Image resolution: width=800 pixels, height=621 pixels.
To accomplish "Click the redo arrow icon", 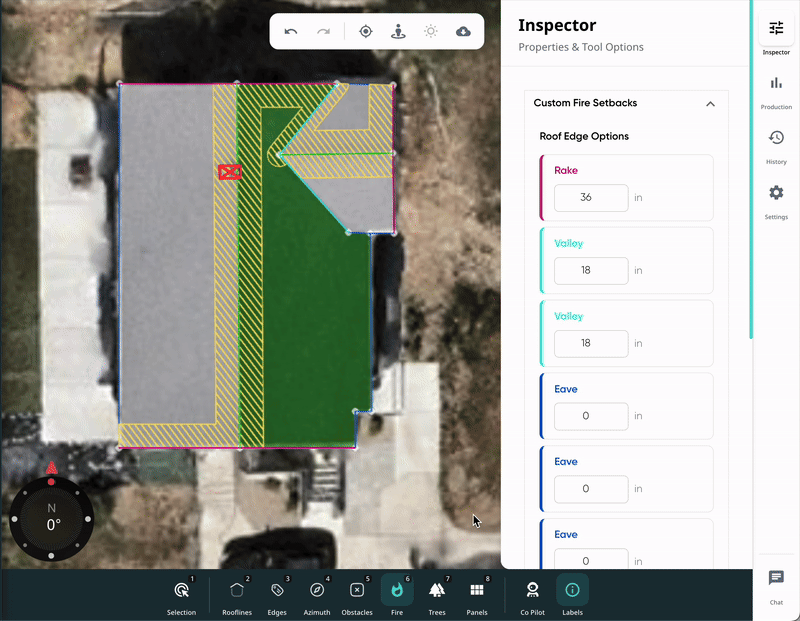I will click(x=323, y=31).
